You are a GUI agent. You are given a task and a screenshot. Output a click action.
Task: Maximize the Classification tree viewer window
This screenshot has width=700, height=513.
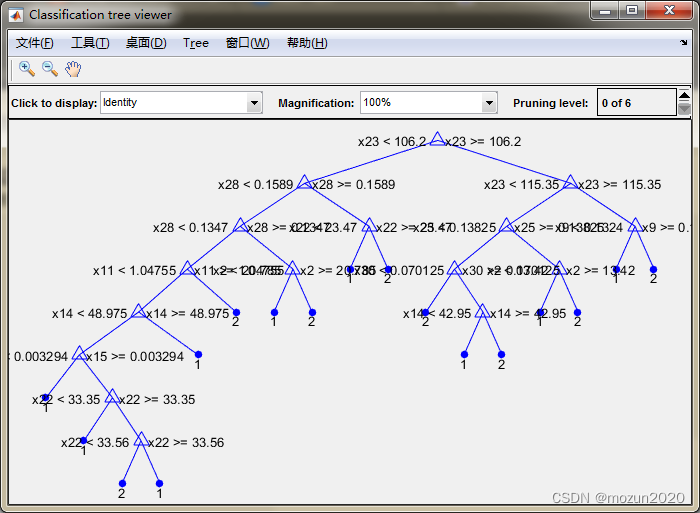point(632,11)
